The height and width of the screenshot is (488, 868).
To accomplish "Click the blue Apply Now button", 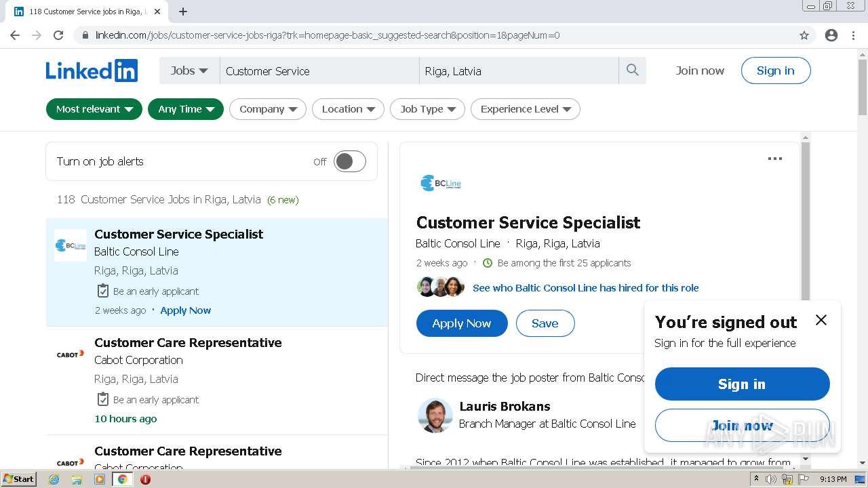I will [x=462, y=323].
